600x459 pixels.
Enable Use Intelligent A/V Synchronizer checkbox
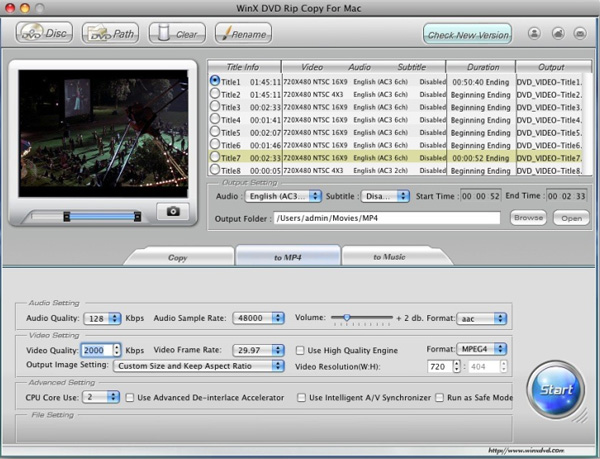click(302, 398)
